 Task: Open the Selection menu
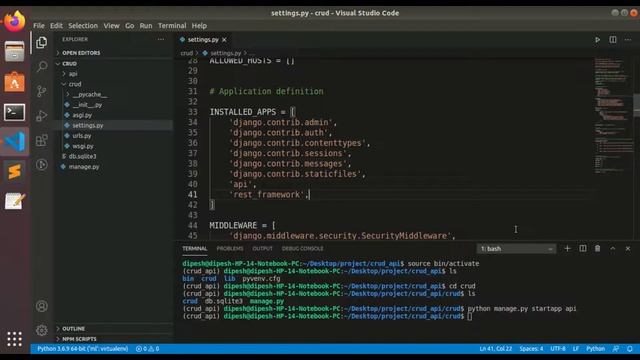click(x=83, y=26)
